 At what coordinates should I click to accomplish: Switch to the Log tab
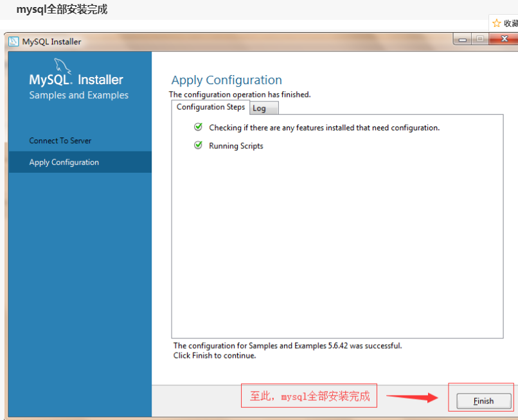point(263,109)
